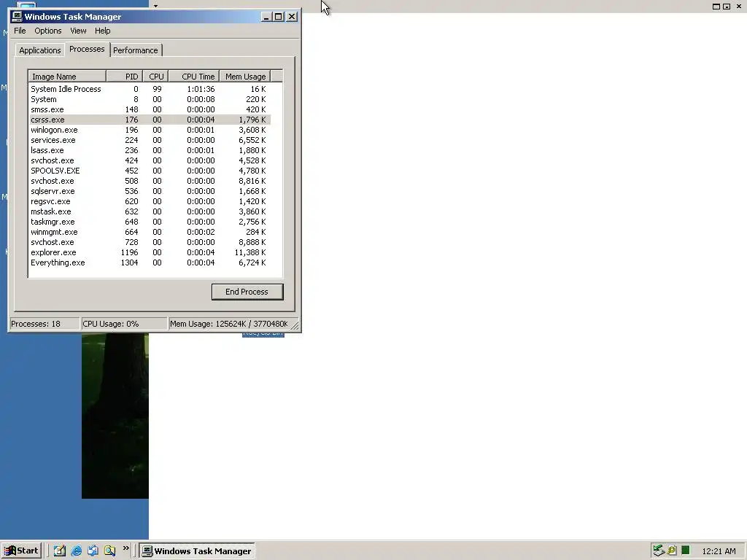Click the Task Manager title bar icon
The width and height of the screenshot is (747, 560).
tap(17, 17)
